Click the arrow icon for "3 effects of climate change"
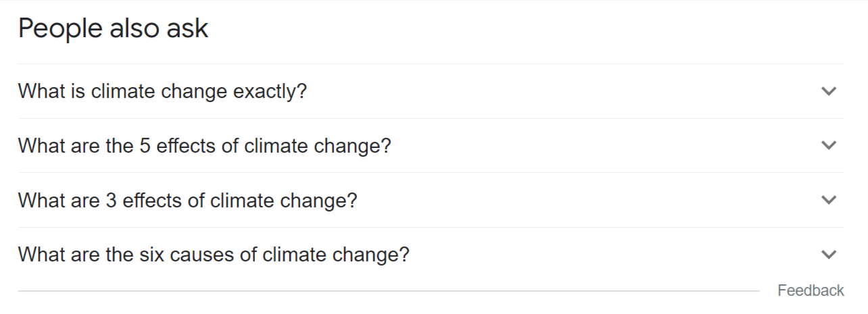This screenshot has width=868, height=314. click(828, 200)
